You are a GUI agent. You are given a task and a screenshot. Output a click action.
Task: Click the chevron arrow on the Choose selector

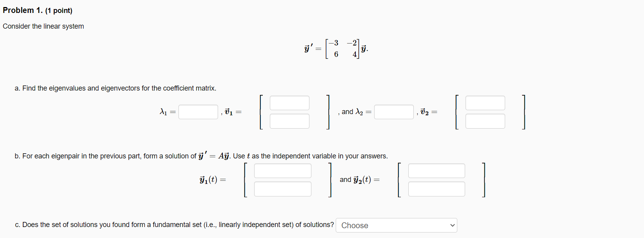(x=452, y=225)
